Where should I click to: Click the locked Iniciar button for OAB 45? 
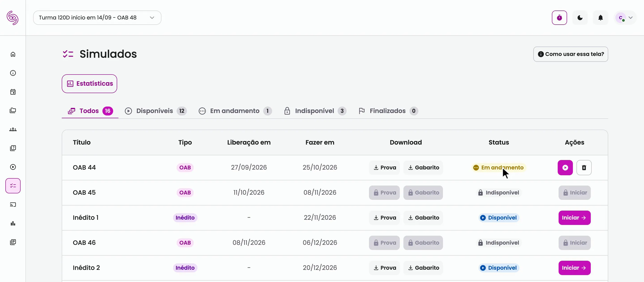574,193
